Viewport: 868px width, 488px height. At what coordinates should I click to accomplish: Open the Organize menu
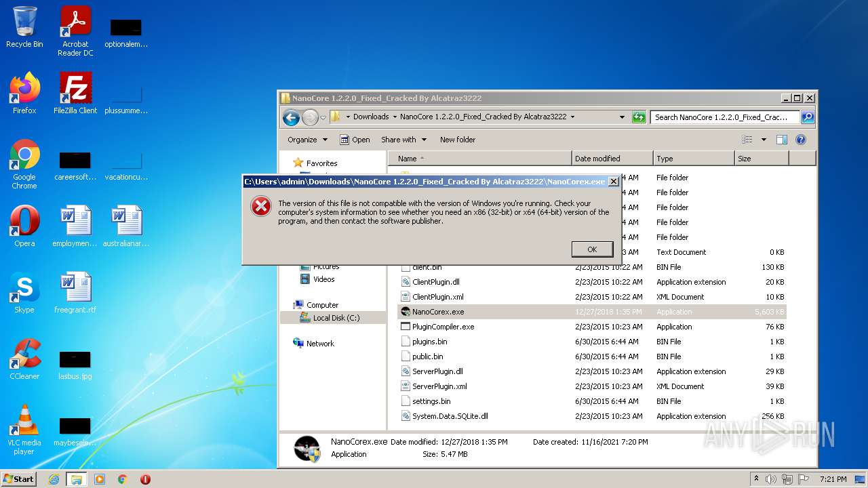point(307,140)
